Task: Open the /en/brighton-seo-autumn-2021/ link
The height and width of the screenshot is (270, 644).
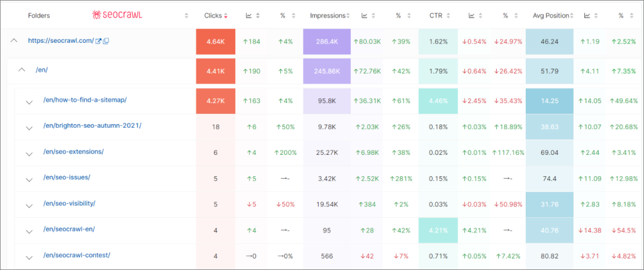Action: coord(92,125)
